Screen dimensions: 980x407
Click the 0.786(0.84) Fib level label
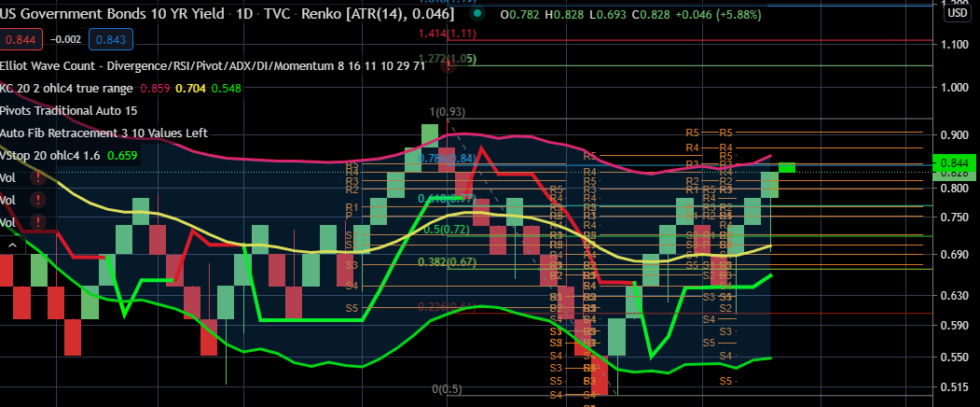tap(448, 159)
